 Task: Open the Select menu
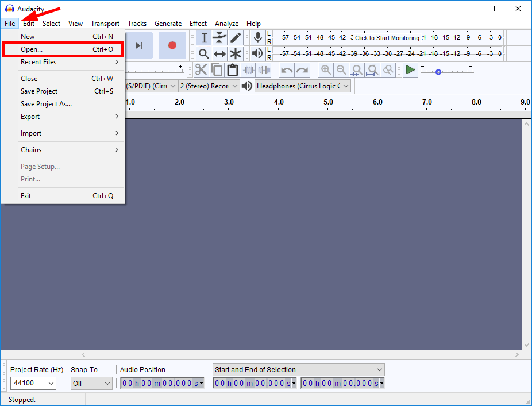tap(51, 24)
